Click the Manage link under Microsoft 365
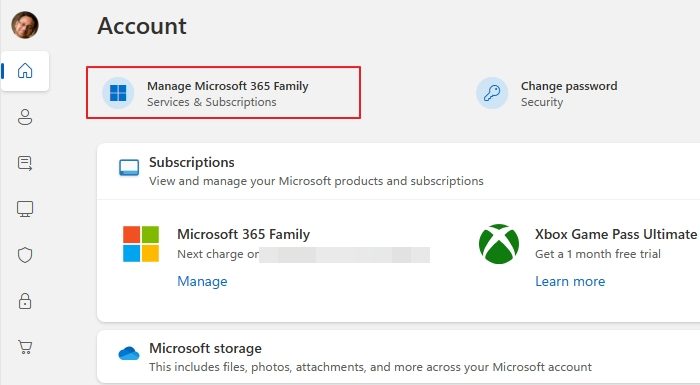Viewport: 700px width, 385px height. coord(202,281)
